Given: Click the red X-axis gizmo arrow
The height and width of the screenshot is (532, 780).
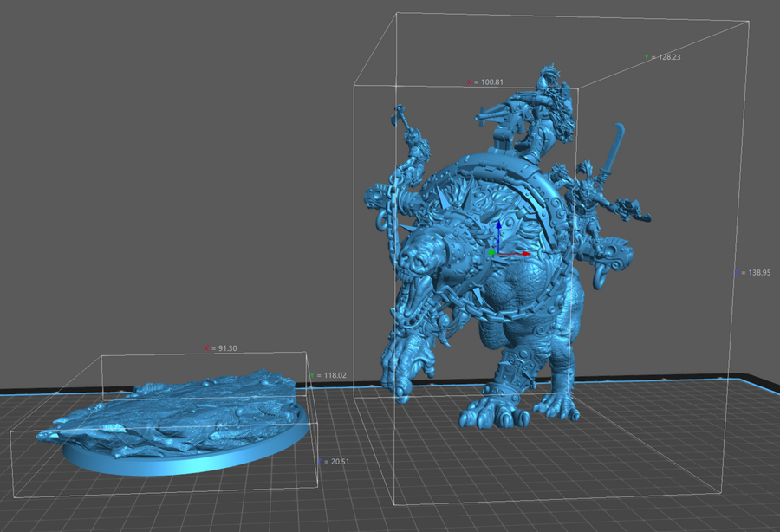Looking at the screenshot, I should coord(525,254).
